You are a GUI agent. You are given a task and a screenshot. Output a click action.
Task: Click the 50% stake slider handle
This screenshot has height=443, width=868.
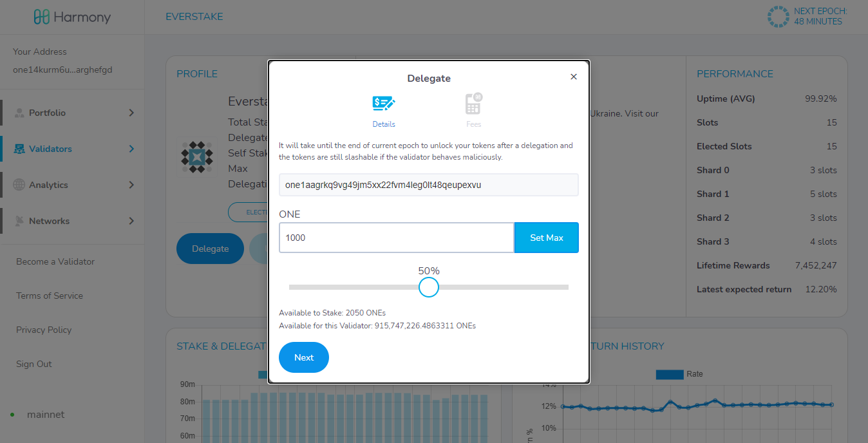[428, 287]
